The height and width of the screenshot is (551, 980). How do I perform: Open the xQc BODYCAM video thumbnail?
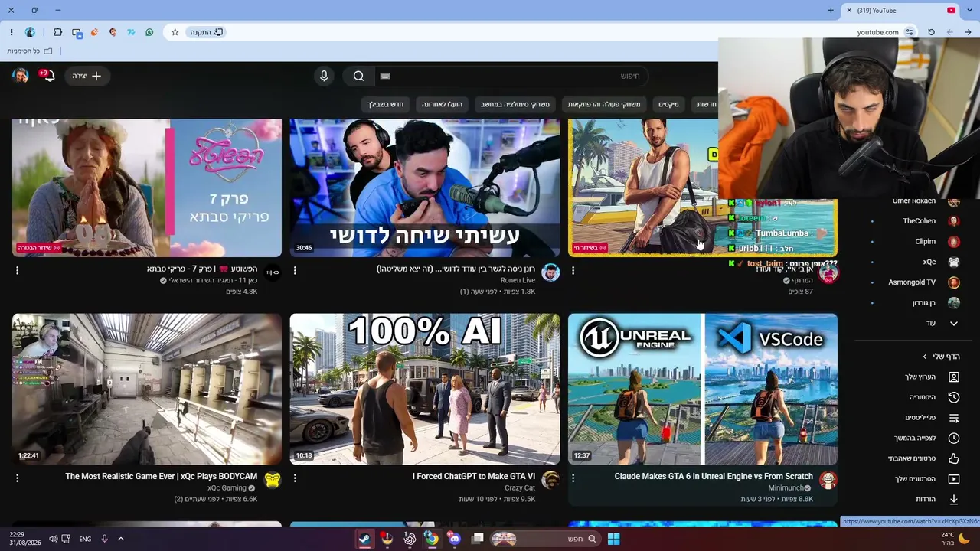click(x=147, y=389)
